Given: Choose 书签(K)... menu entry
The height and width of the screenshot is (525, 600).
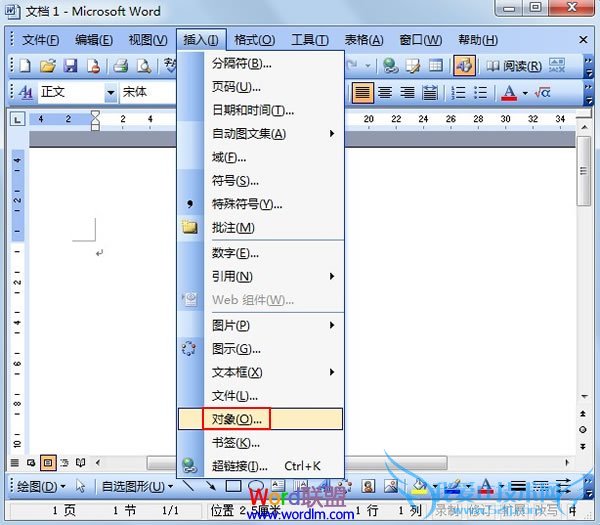Looking at the screenshot, I should point(261,443).
